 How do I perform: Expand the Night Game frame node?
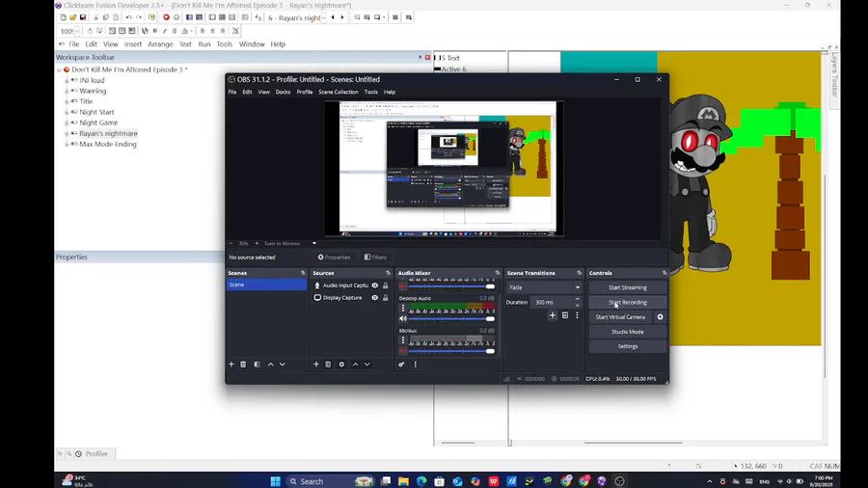point(67,122)
